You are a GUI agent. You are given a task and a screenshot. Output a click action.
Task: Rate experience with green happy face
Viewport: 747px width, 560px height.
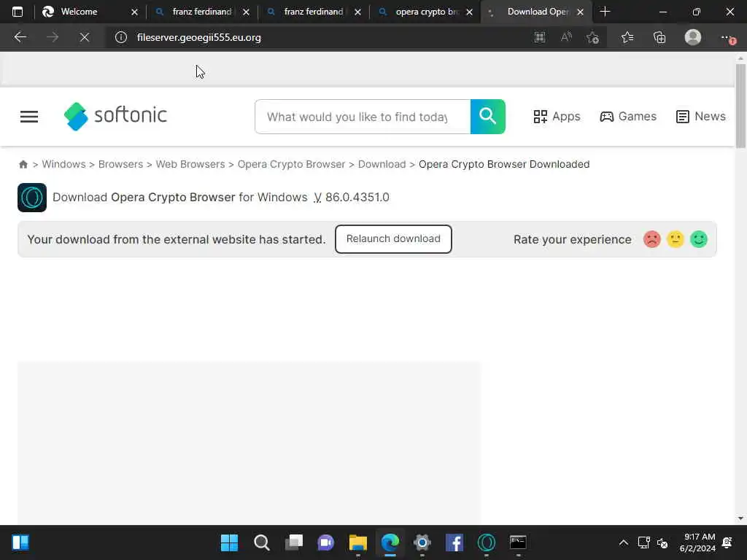coord(698,239)
